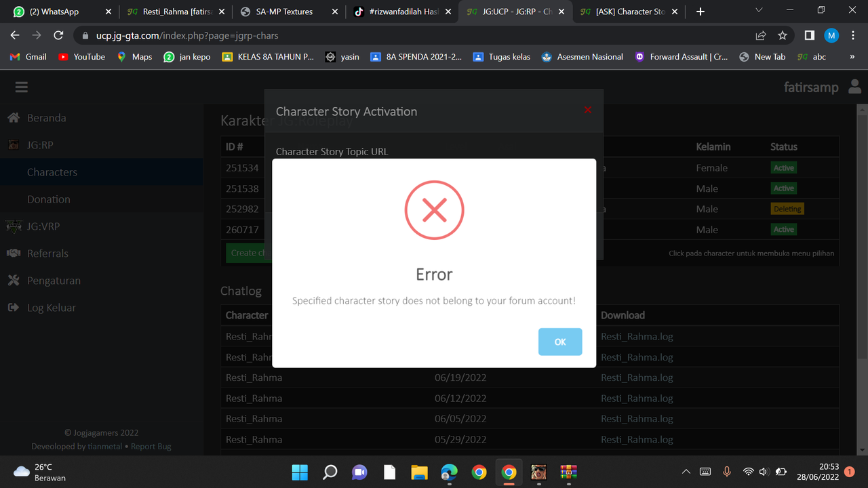
Task: Open the Gmail bookmark
Action: pos(28,57)
